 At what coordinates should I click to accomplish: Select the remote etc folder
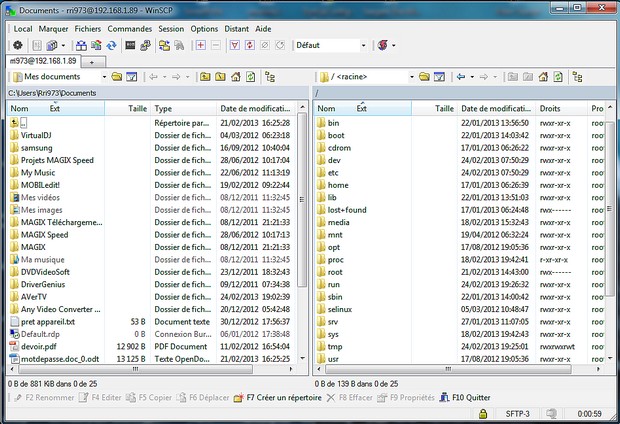[333, 172]
